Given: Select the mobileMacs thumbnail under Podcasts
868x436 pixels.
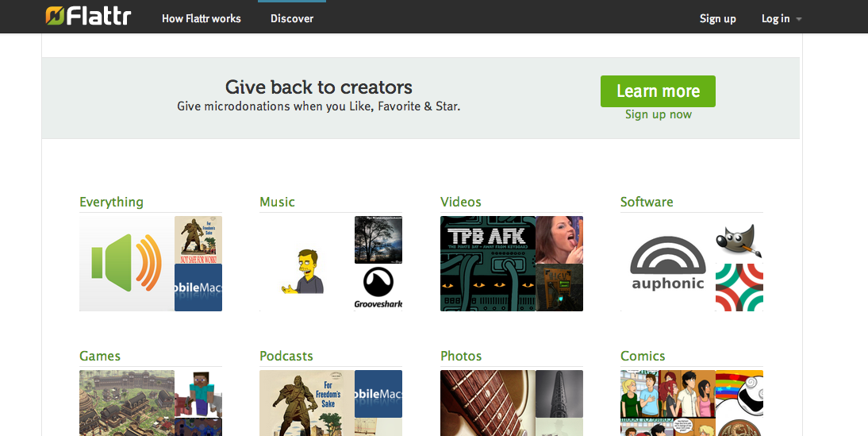Looking at the screenshot, I should tap(378, 394).
